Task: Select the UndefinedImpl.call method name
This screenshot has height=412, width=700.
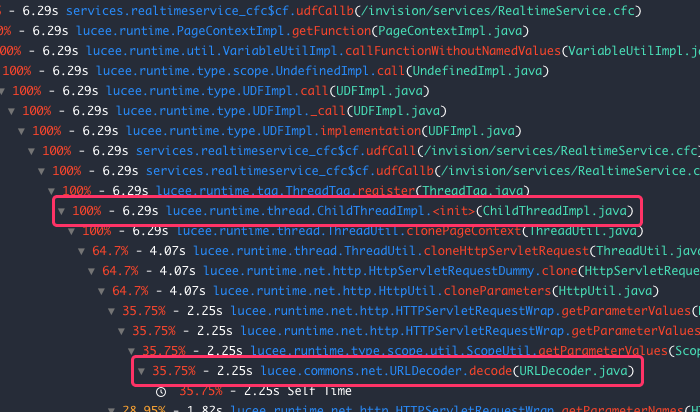Action: click(x=391, y=71)
